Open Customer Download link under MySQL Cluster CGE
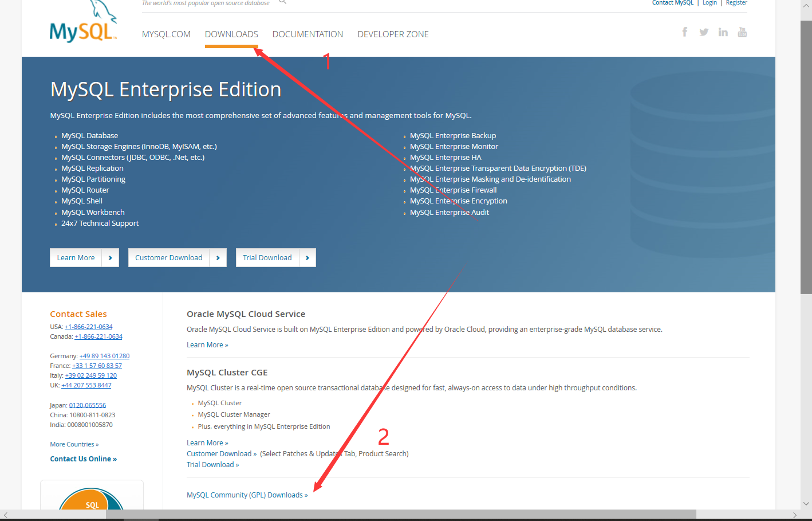Screen dimensions: 812x521 pos(222,454)
